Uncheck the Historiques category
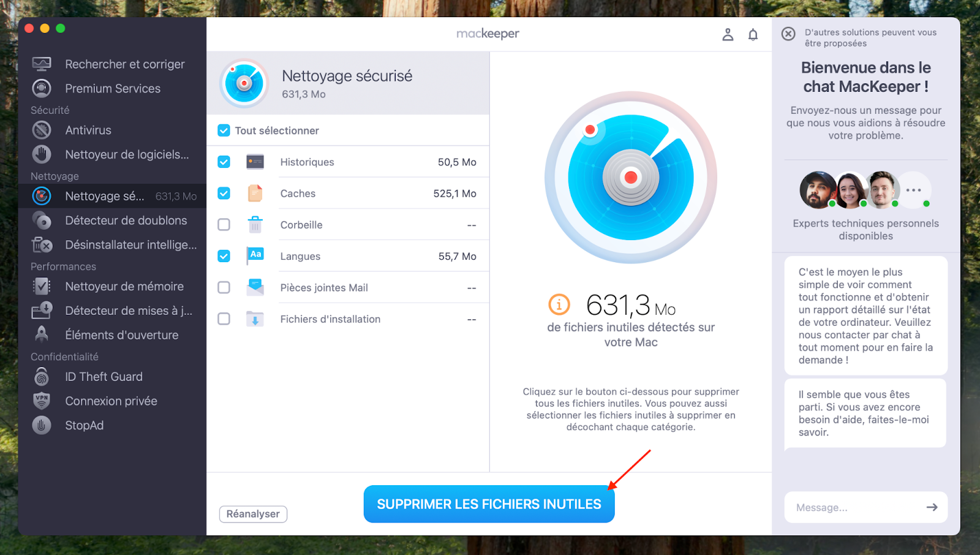The width and height of the screenshot is (980, 555). [x=224, y=162]
